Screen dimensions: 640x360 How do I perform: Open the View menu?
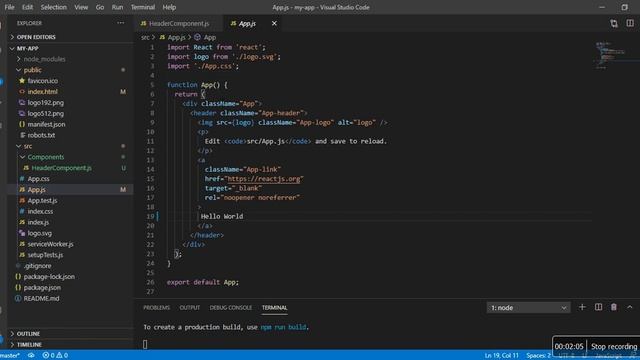click(81, 7)
